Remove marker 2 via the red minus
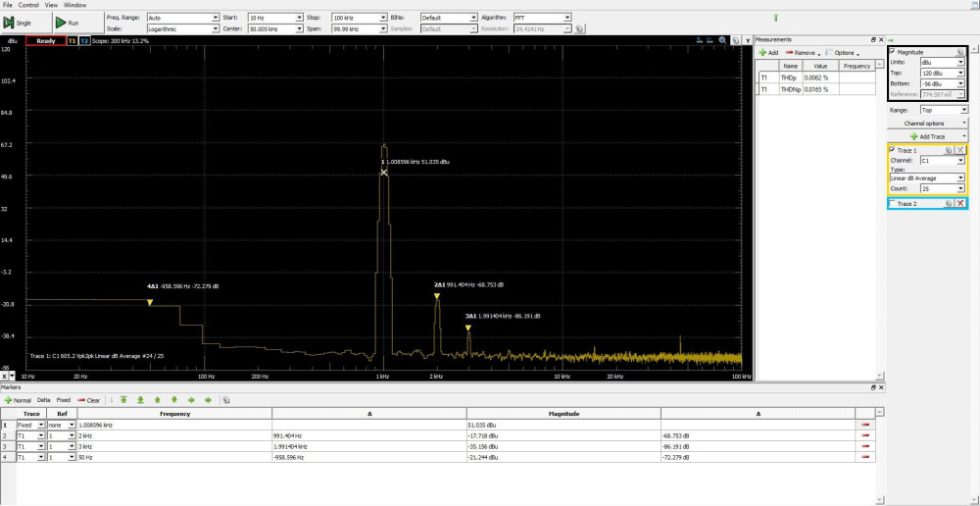 865,434
